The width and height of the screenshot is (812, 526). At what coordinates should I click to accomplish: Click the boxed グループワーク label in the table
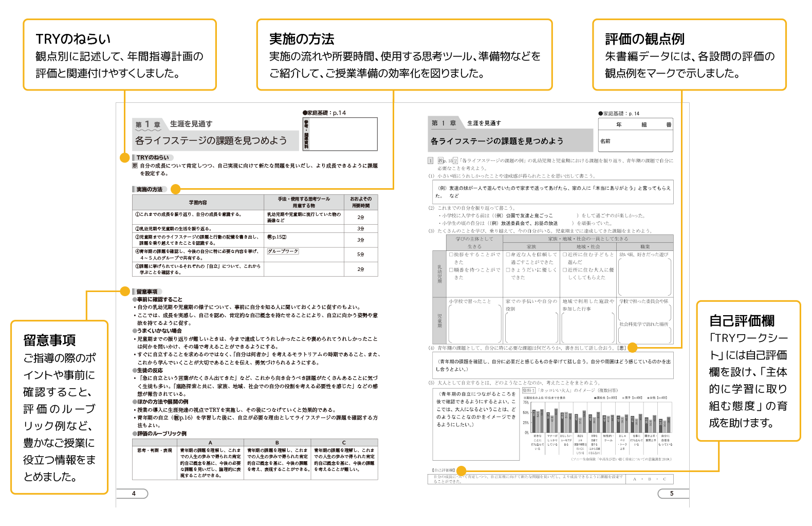coord(283,251)
